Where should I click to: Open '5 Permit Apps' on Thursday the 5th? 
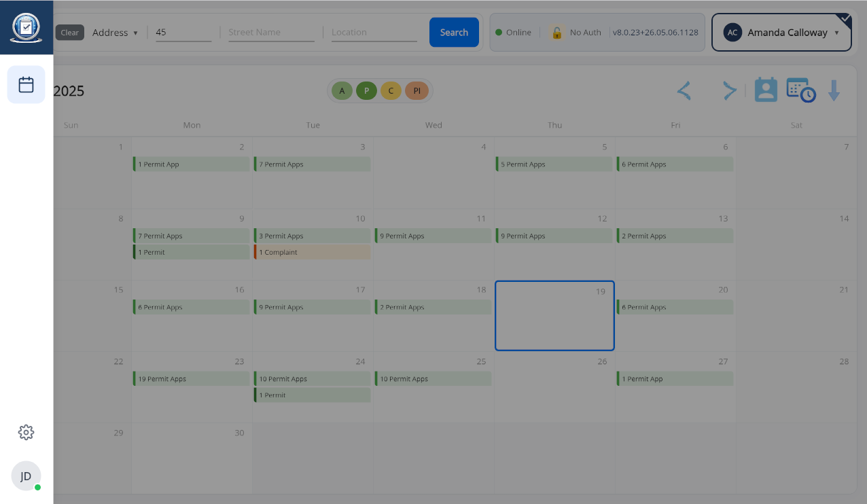pos(554,164)
